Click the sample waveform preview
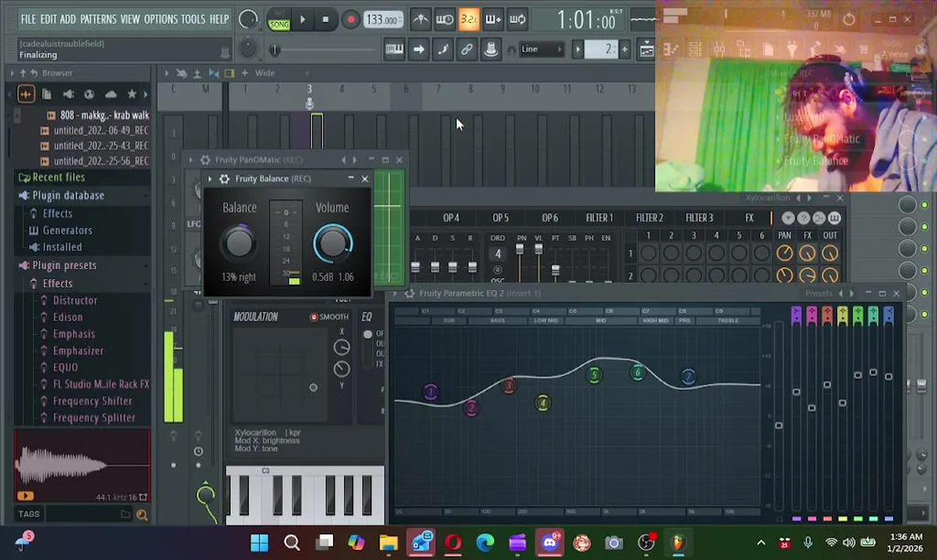 (x=82, y=465)
